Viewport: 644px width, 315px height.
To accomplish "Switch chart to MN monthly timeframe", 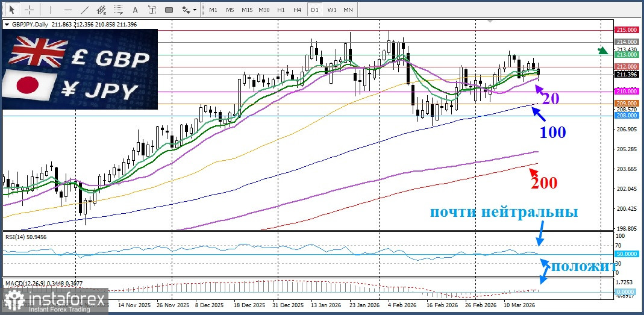I will [348, 10].
